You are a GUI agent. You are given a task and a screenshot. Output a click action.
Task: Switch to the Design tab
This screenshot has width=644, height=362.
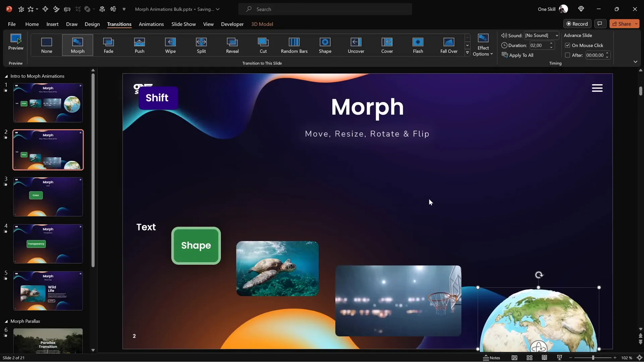tap(92, 24)
